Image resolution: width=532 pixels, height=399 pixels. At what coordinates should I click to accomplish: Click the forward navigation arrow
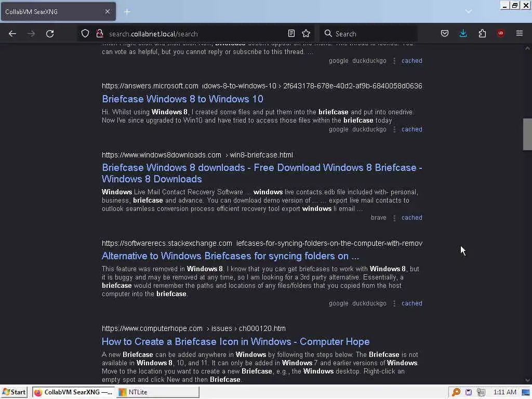31,34
